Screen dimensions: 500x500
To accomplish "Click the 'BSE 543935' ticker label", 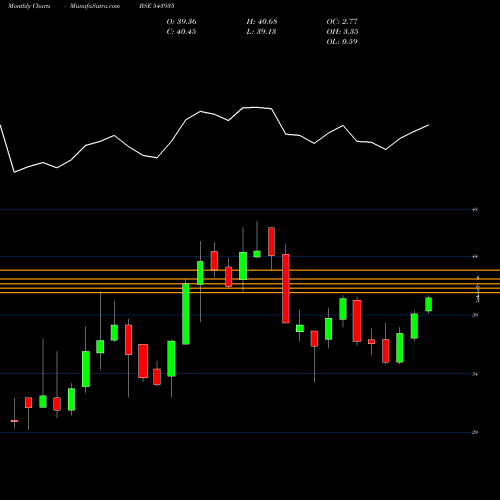I will click(x=157, y=6).
